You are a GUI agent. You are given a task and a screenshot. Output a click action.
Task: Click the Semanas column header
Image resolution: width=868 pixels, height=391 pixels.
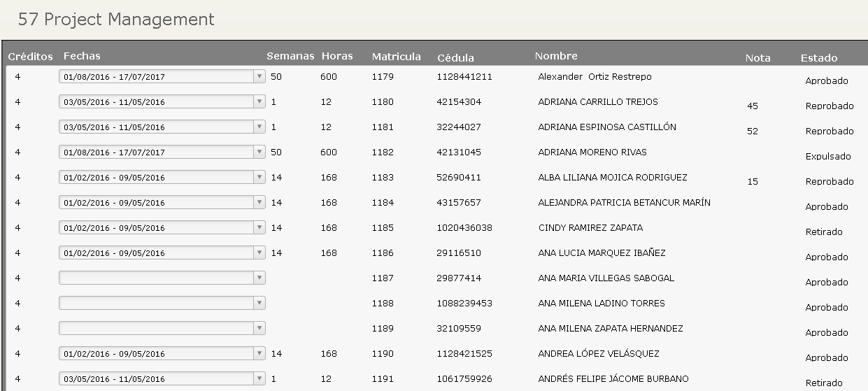click(x=290, y=56)
